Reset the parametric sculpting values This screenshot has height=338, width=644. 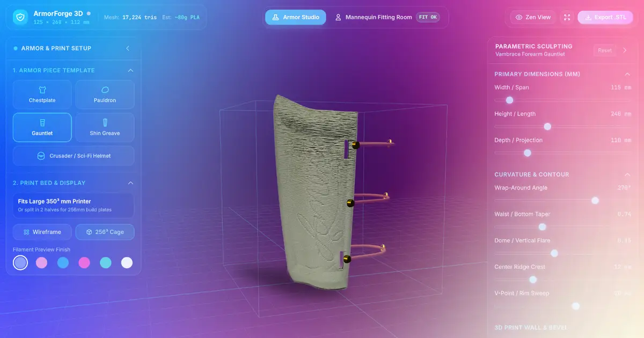(x=605, y=50)
